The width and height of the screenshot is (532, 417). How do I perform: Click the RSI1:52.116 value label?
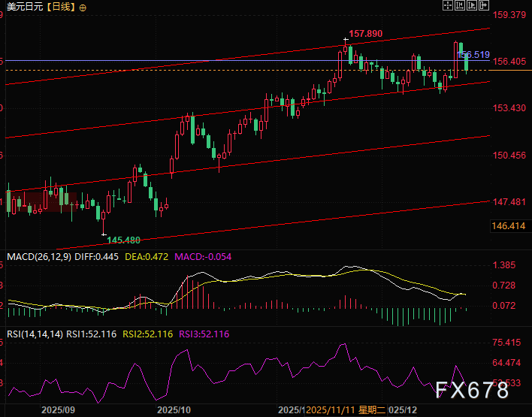pyautogui.click(x=92, y=334)
